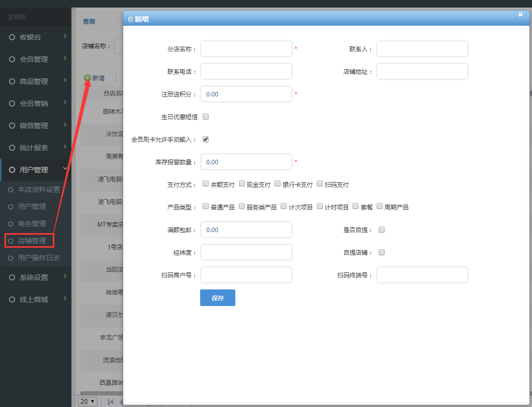Viewport: 532px width, 407px height.
Task: Open the page size dropdown showing 20
Action: (x=88, y=401)
